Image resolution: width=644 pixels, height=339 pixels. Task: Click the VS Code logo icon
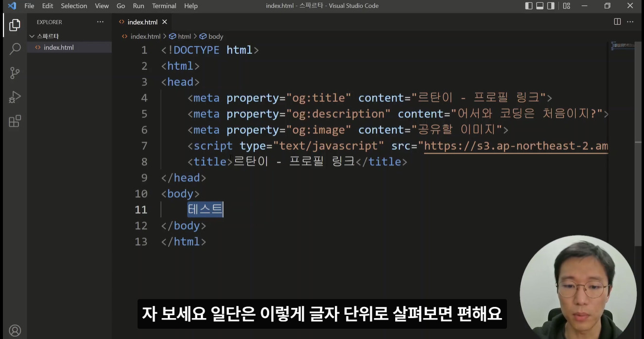point(12,6)
